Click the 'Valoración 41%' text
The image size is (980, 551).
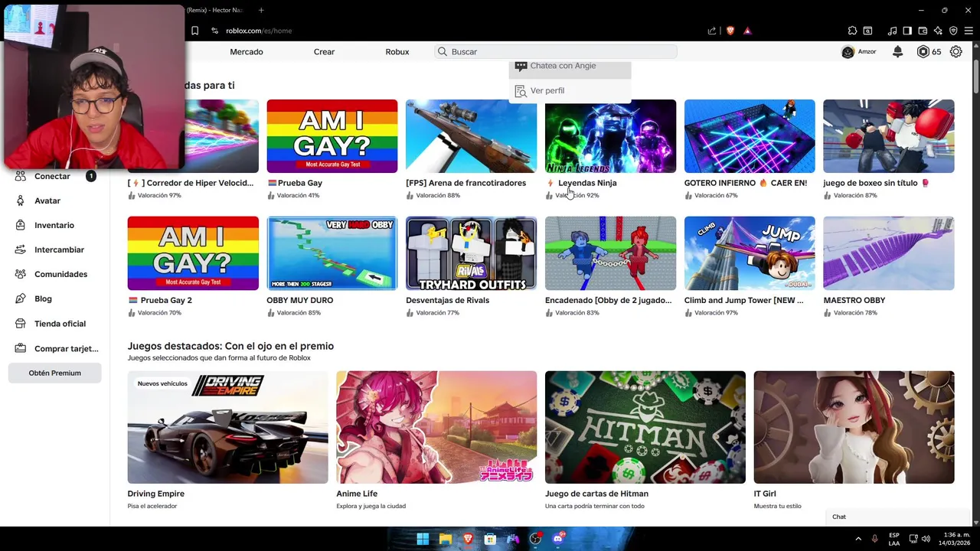point(298,195)
